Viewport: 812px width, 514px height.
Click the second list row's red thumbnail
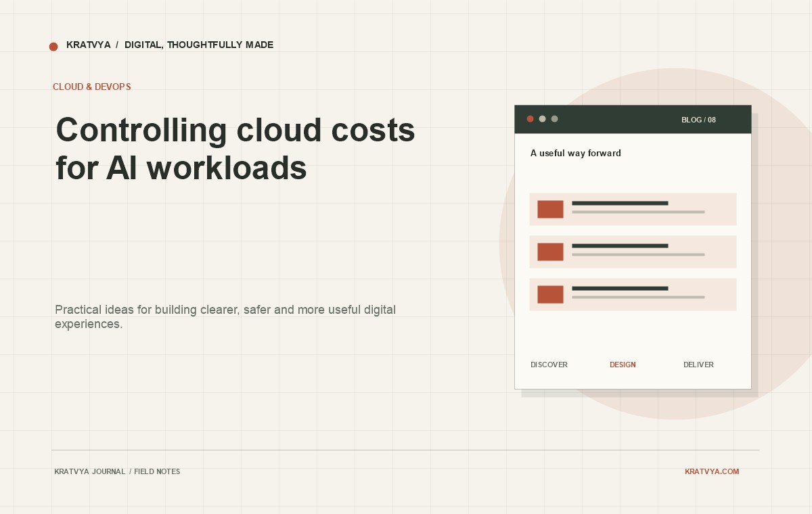click(x=550, y=252)
